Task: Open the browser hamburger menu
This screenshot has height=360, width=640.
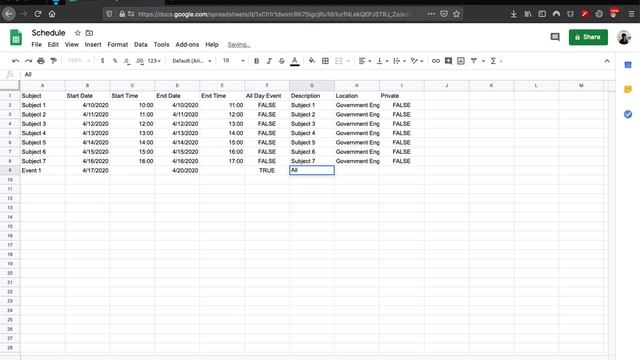Action: pos(631,14)
